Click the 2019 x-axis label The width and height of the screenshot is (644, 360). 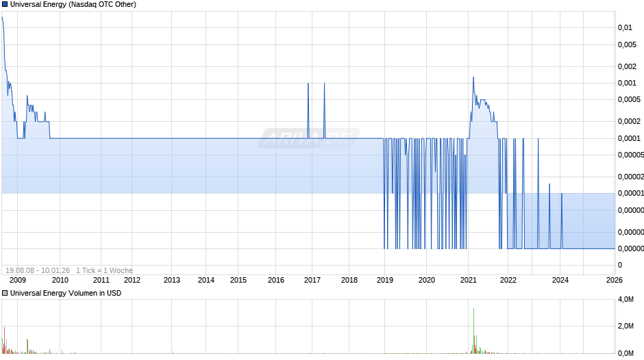(385, 280)
